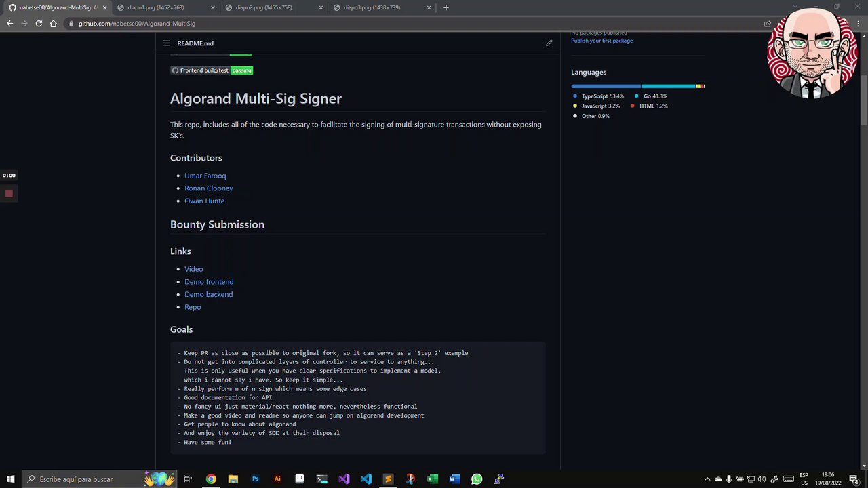Click the README.md file title

point(195,43)
